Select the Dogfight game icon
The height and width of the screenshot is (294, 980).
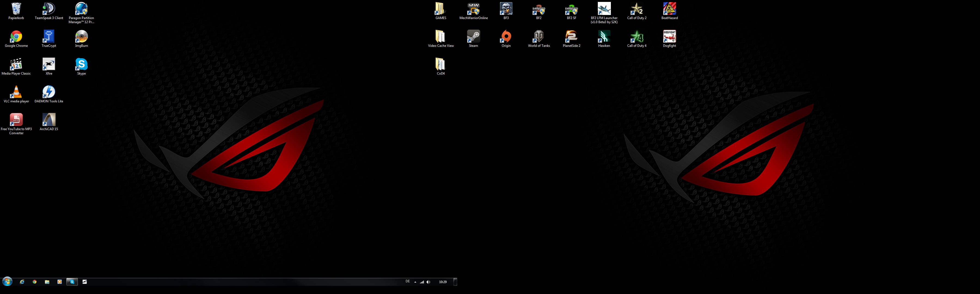670,38
